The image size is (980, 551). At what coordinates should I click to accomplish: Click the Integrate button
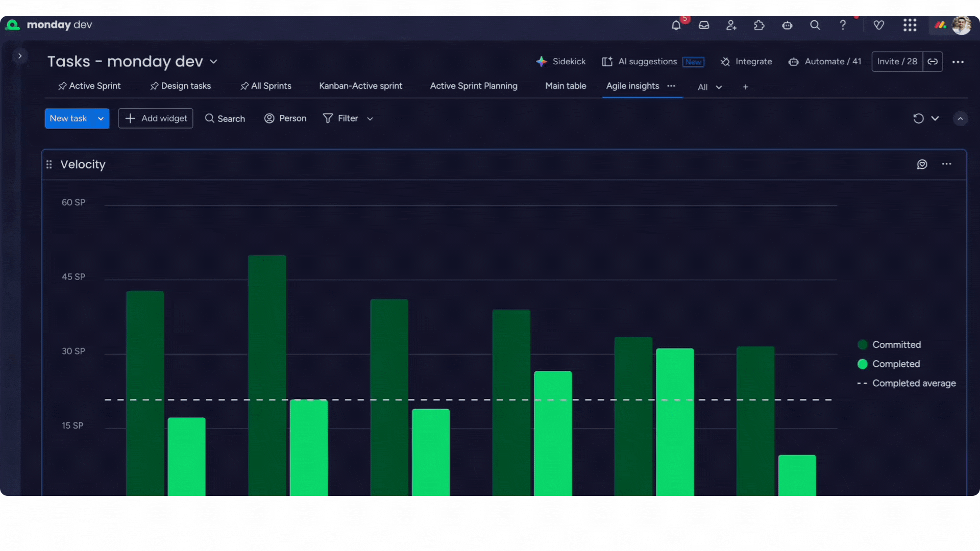click(746, 62)
